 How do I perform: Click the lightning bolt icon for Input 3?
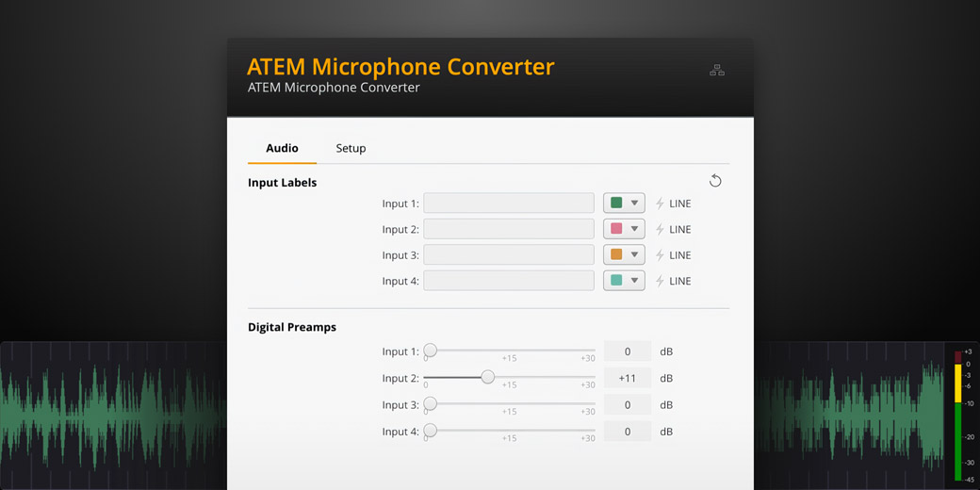pyautogui.click(x=660, y=255)
